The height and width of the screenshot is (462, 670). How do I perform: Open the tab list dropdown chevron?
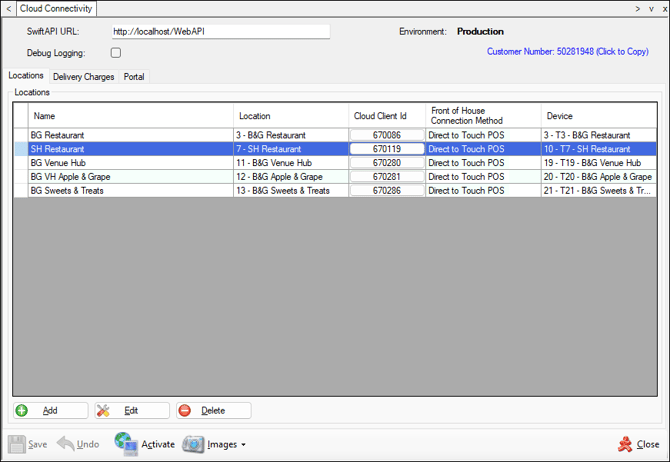point(651,9)
